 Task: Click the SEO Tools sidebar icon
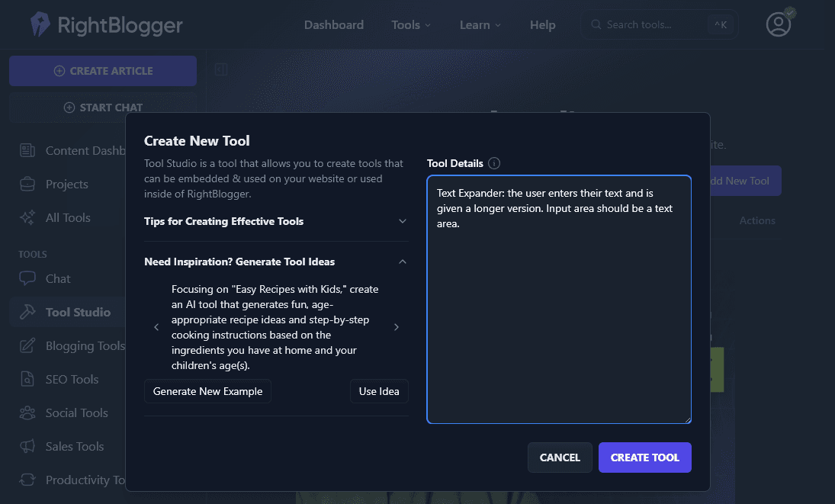pos(27,379)
